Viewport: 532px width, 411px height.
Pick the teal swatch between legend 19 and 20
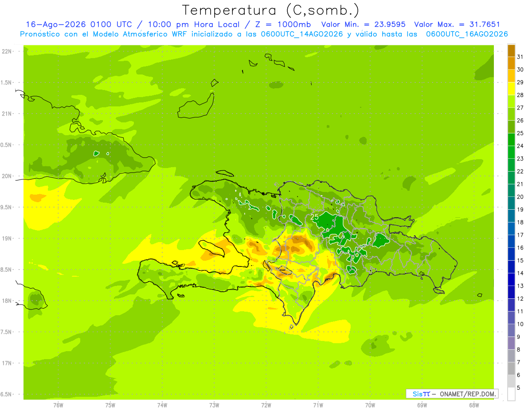point(511,203)
